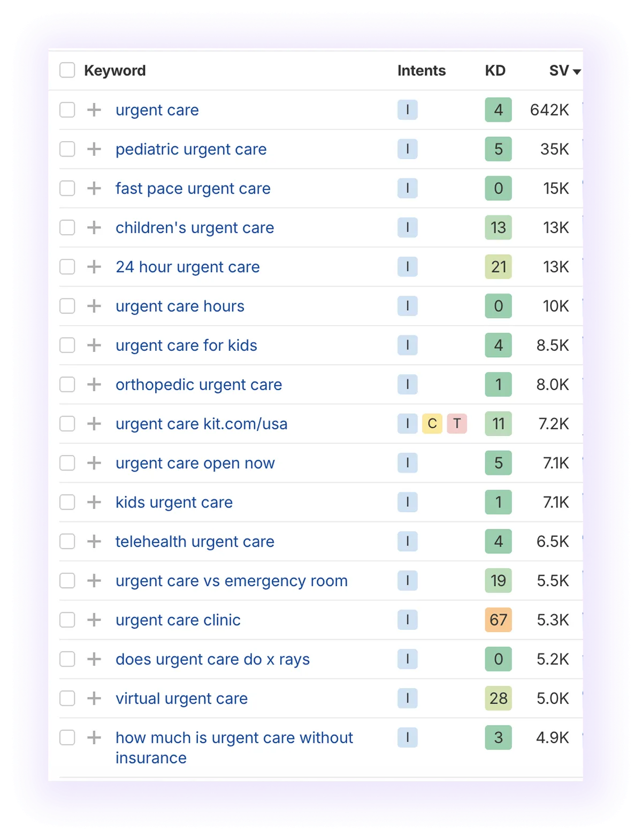Open the "urgent care hours" keyword link

click(x=180, y=306)
